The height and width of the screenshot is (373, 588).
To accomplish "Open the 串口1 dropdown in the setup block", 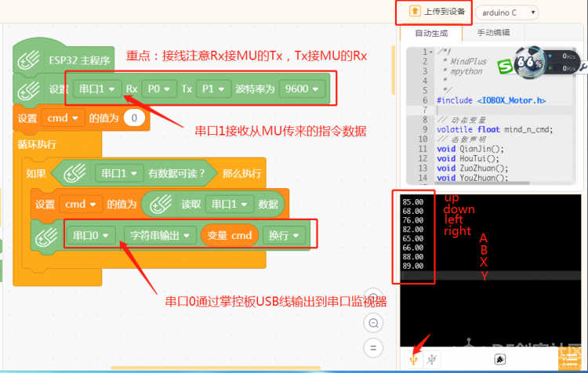I will click(97, 89).
